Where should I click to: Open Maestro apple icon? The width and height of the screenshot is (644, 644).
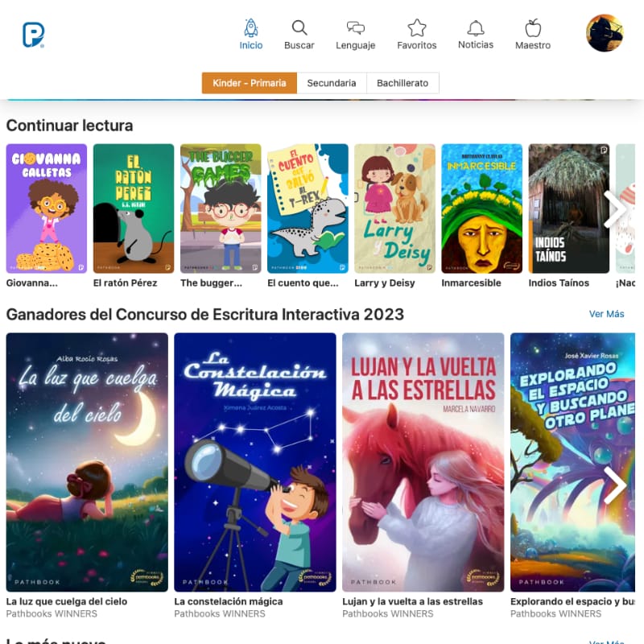click(533, 28)
